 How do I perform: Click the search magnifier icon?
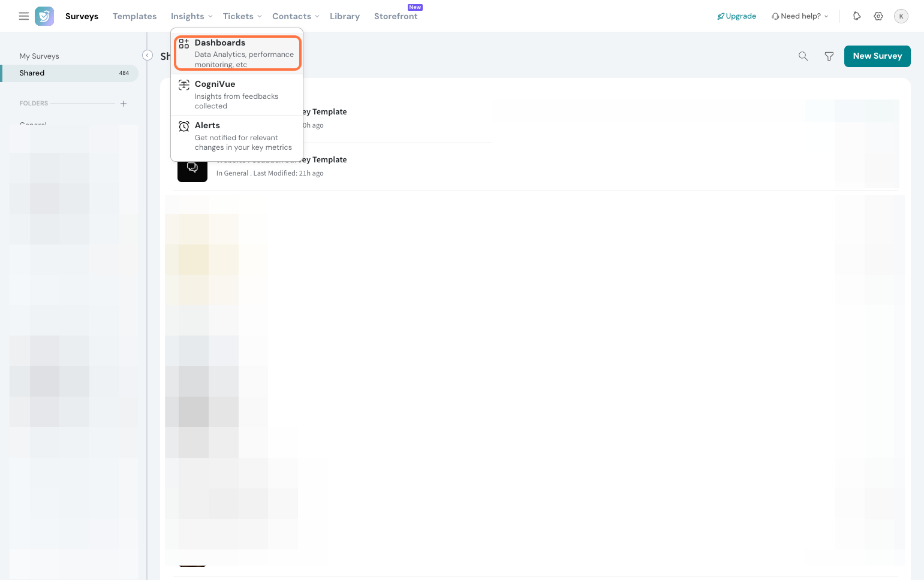(x=803, y=56)
